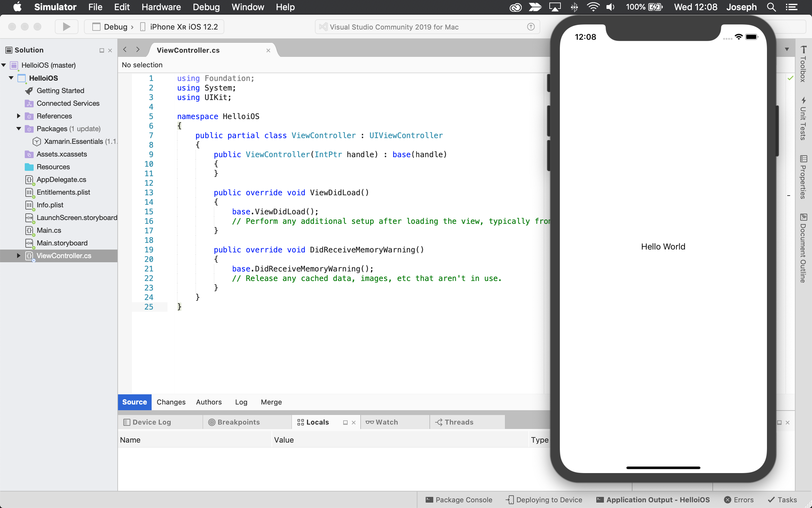This screenshot has height=508, width=812.
Task: Open Info.plist file
Action: point(50,205)
